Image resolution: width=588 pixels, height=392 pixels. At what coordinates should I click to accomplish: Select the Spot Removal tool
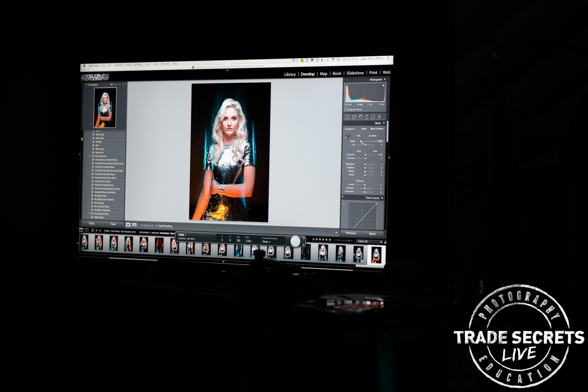pos(354,117)
